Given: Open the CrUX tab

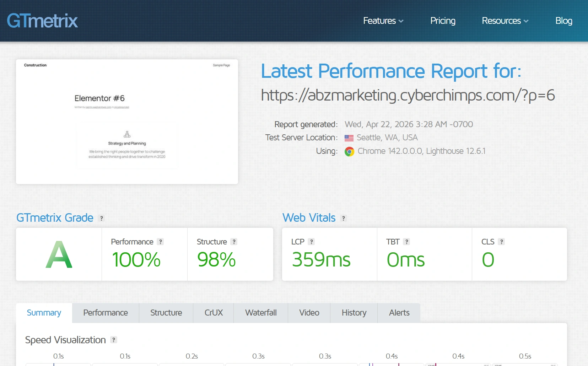Looking at the screenshot, I should pyautogui.click(x=214, y=313).
